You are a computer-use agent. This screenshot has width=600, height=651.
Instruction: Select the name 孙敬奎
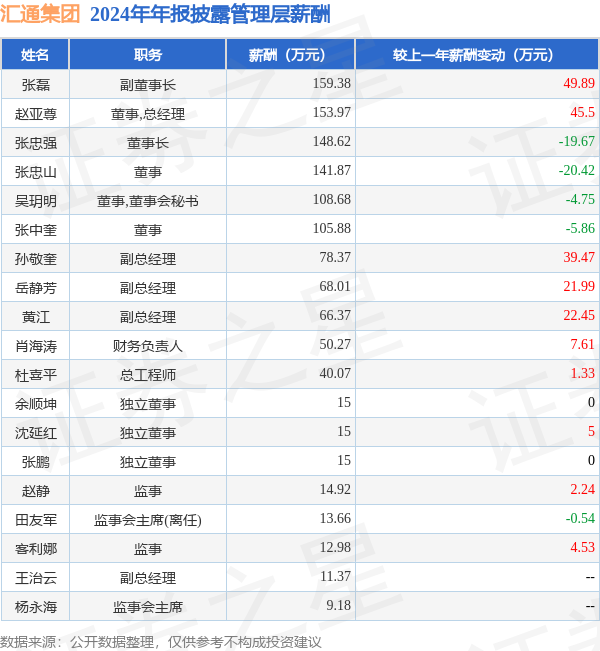pos(36,259)
